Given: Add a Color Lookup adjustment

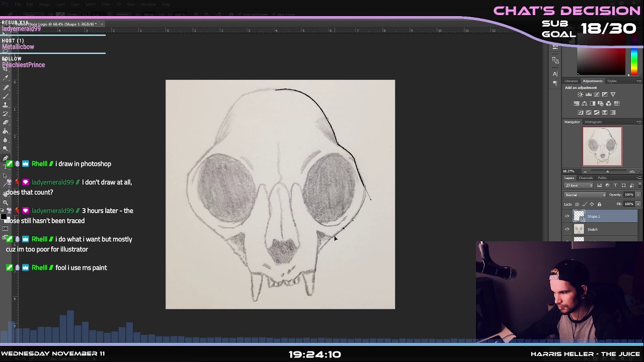Looking at the screenshot, I should pos(617,104).
